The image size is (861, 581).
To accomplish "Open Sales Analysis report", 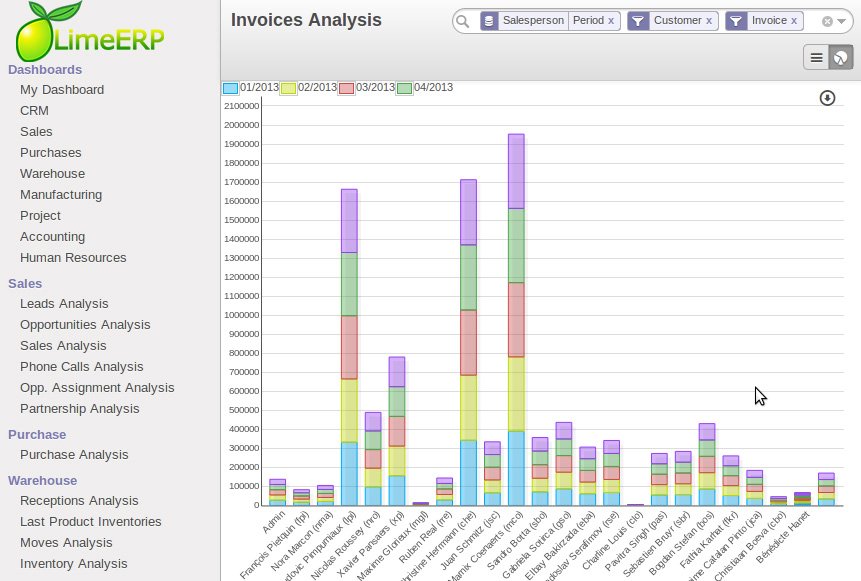I will 63,345.
